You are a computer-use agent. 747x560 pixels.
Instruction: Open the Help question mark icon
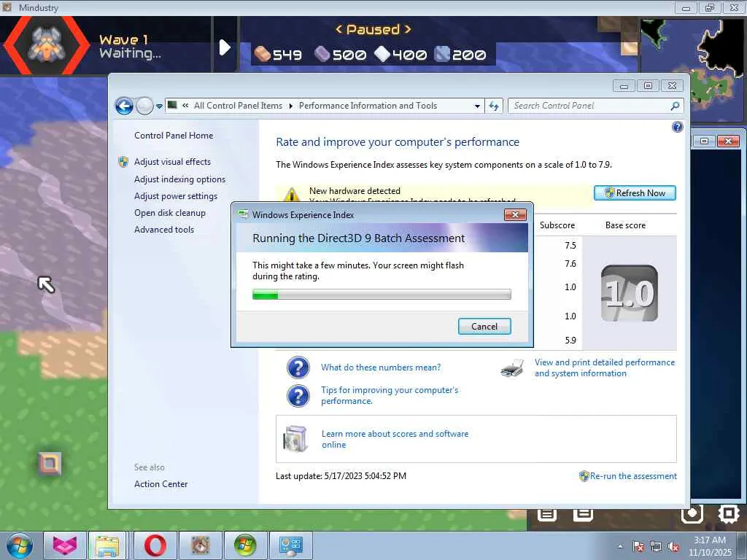[x=677, y=127]
